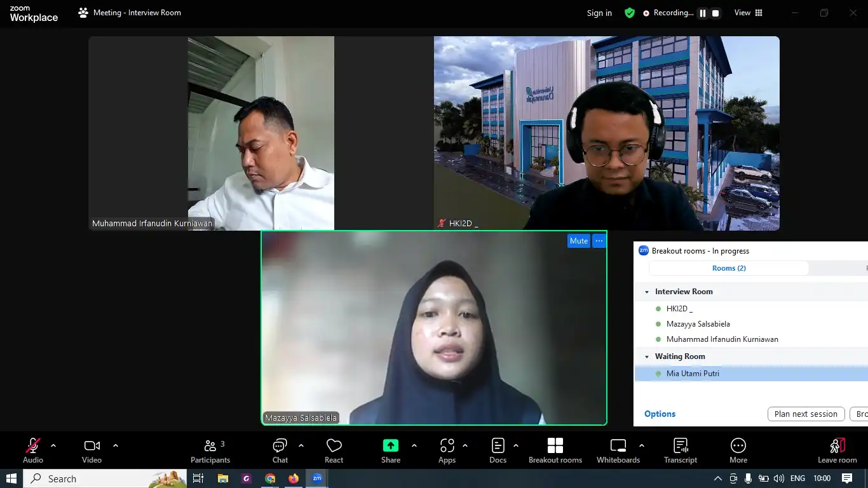Expand Apps options arrow
Viewport: 868px width, 488px height.
pos(465,445)
